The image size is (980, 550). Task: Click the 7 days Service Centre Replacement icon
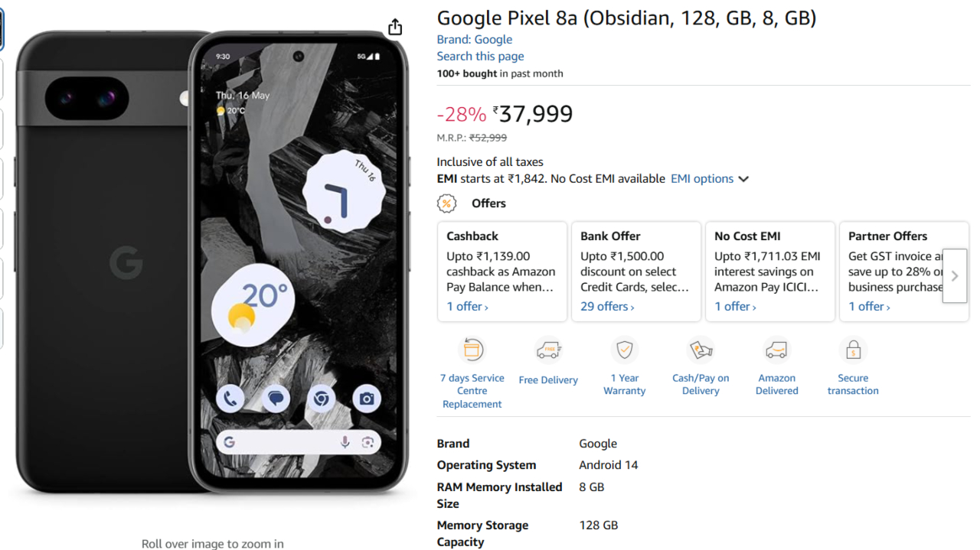click(472, 350)
